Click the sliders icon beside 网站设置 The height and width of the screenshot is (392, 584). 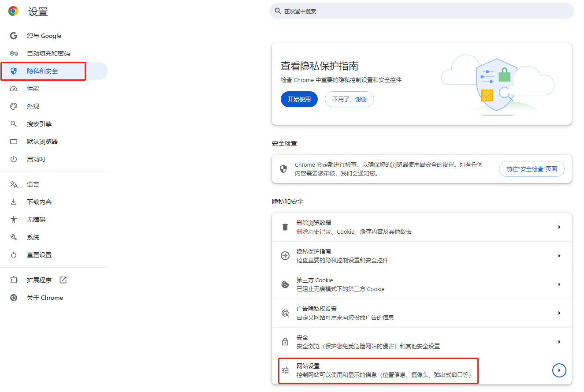pyautogui.click(x=285, y=370)
